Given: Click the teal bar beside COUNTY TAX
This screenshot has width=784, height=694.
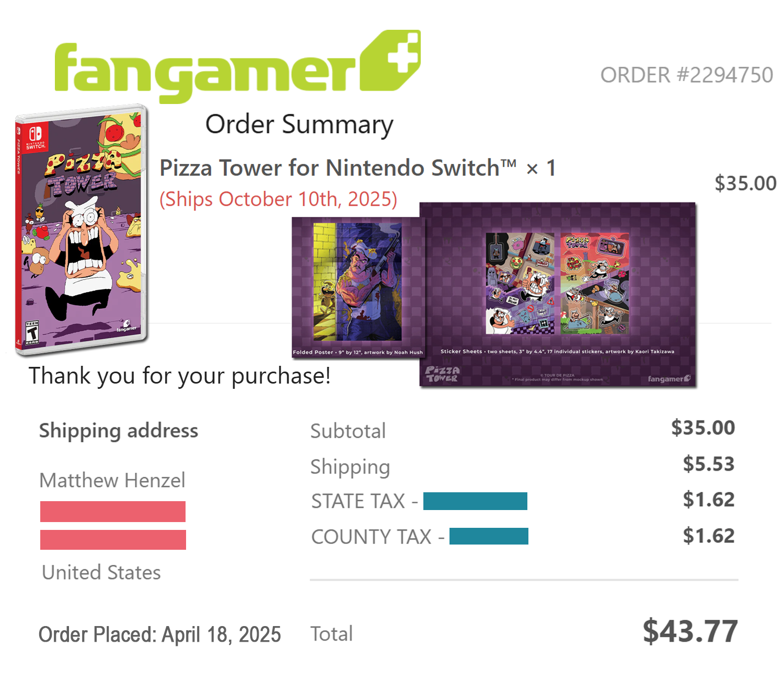Looking at the screenshot, I should (x=489, y=536).
